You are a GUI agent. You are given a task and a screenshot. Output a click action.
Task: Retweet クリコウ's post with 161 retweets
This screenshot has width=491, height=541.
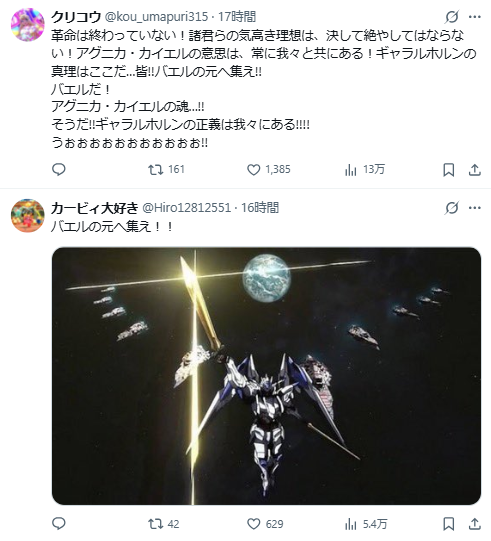(166, 170)
